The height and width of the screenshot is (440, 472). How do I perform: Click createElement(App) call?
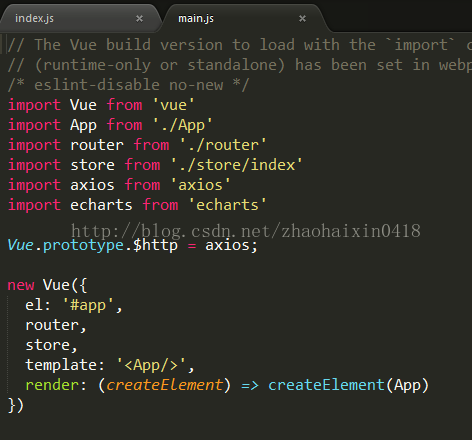pos(348,385)
